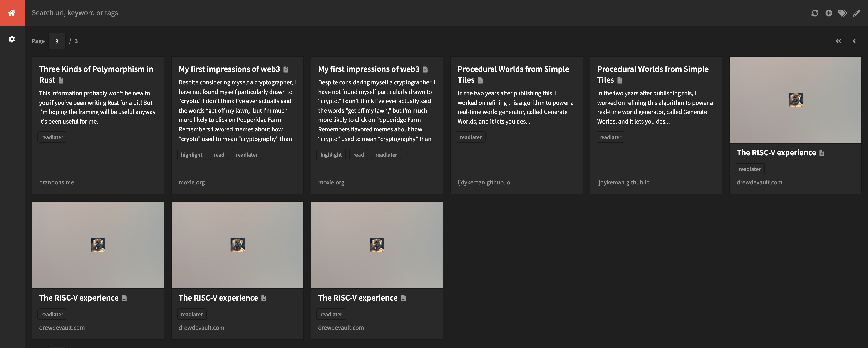Enter edit mode with the pencil icon
The image size is (868, 348).
tap(856, 13)
